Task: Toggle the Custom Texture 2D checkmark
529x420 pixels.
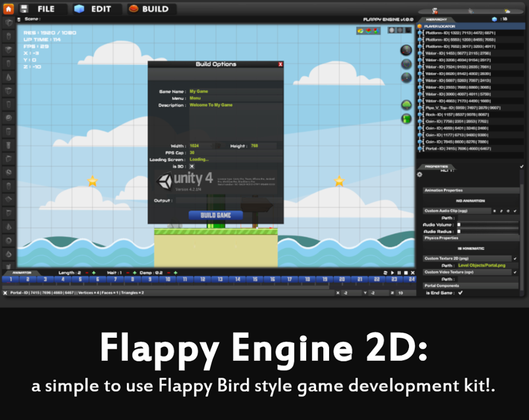Action: [x=515, y=259]
